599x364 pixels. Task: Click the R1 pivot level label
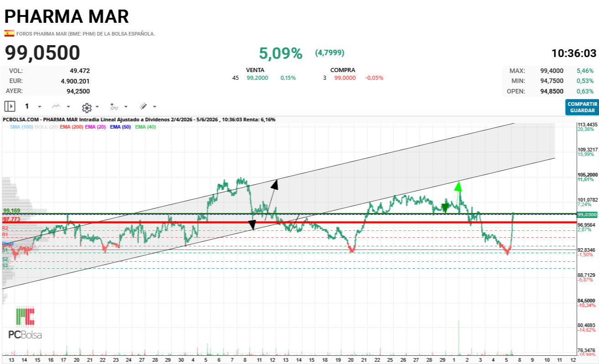[x=5, y=234]
